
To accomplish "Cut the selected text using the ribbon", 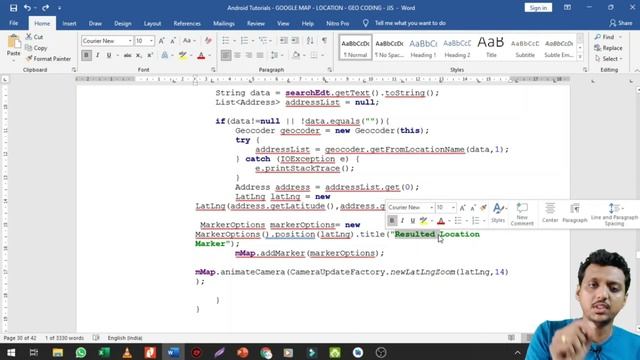I will tap(34, 37).
